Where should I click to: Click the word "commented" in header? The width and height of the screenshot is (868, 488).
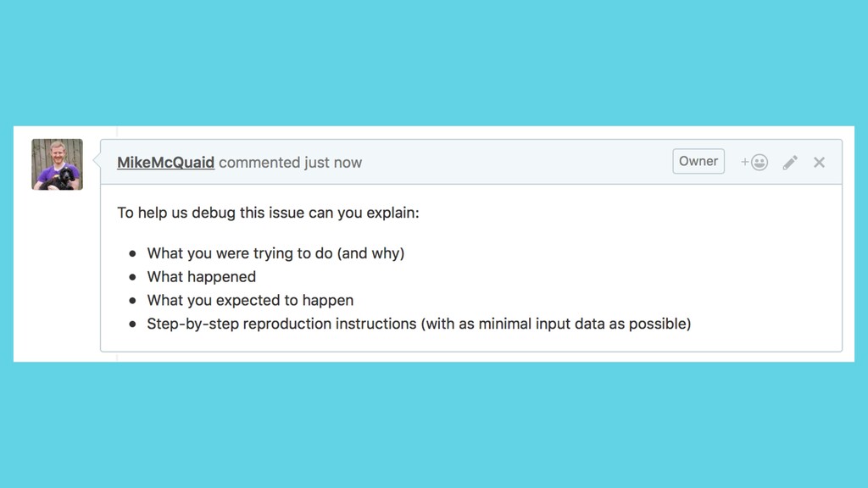(x=259, y=163)
